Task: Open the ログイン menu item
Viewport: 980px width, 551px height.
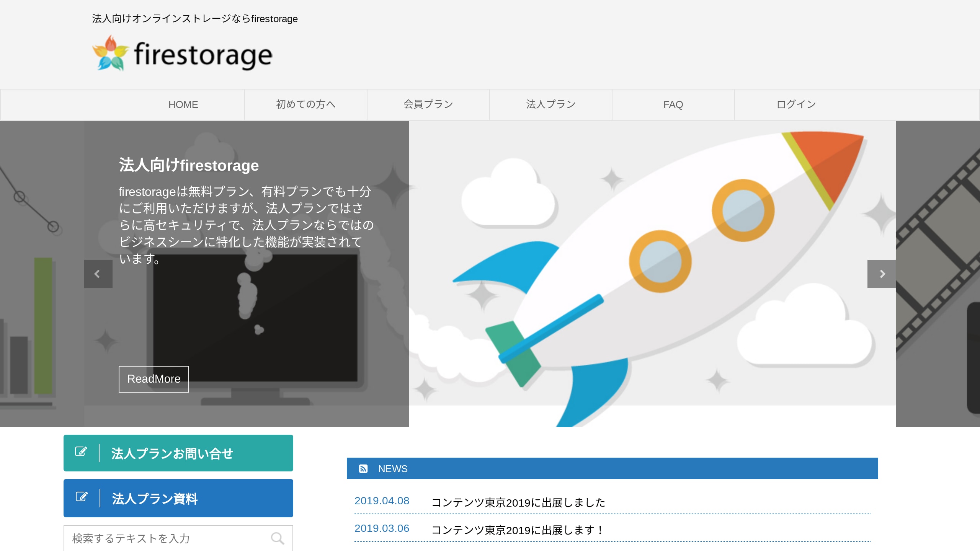Action: pyautogui.click(x=796, y=104)
